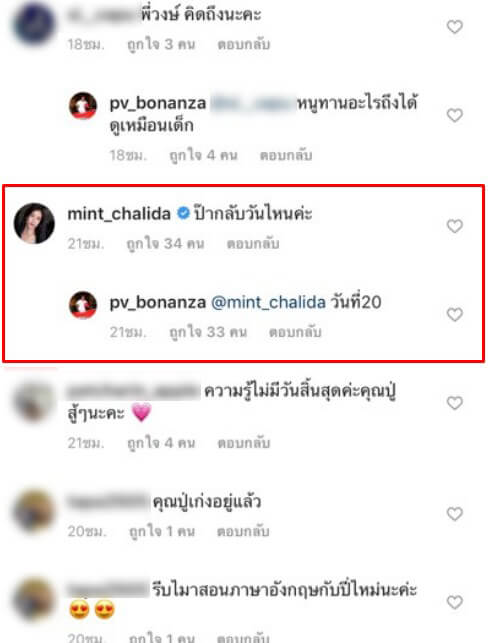Reply to pv_bonanza's 'วันที่20' comment

coord(295,332)
